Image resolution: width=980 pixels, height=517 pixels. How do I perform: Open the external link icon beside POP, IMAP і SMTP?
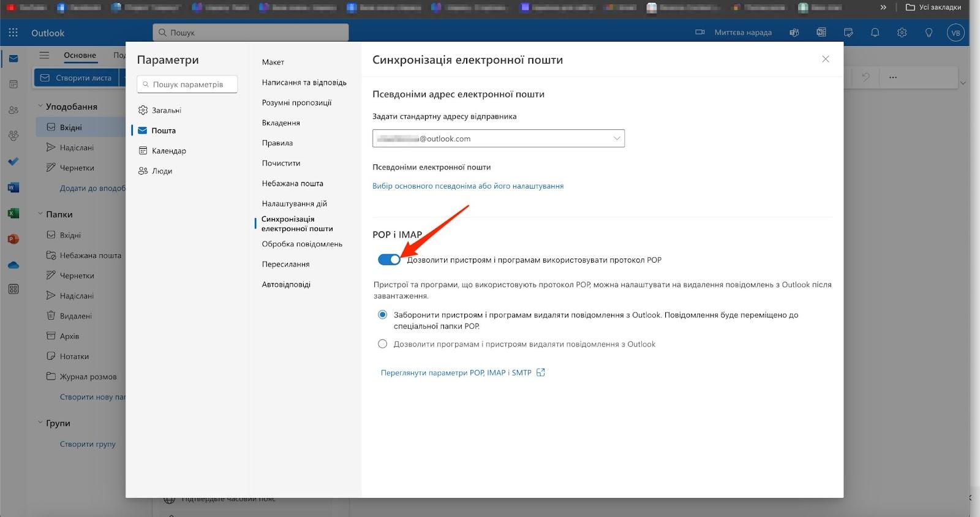(541, 372)
